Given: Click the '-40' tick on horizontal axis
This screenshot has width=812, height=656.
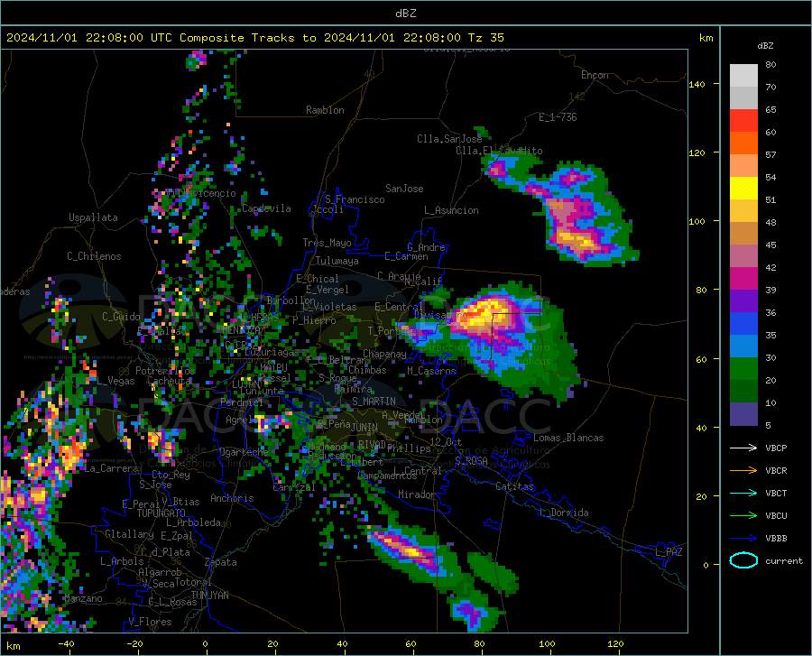Looking at the screenshot, I should pos(66,644).
